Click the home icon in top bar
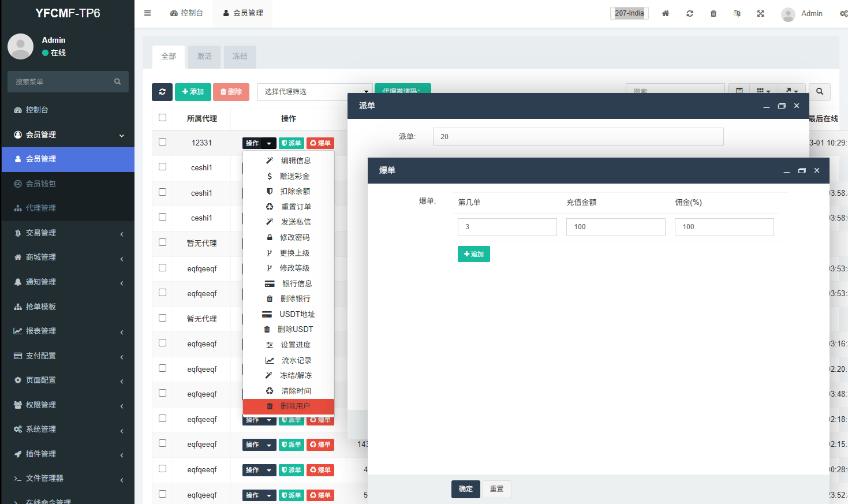 tap(666, 13)
